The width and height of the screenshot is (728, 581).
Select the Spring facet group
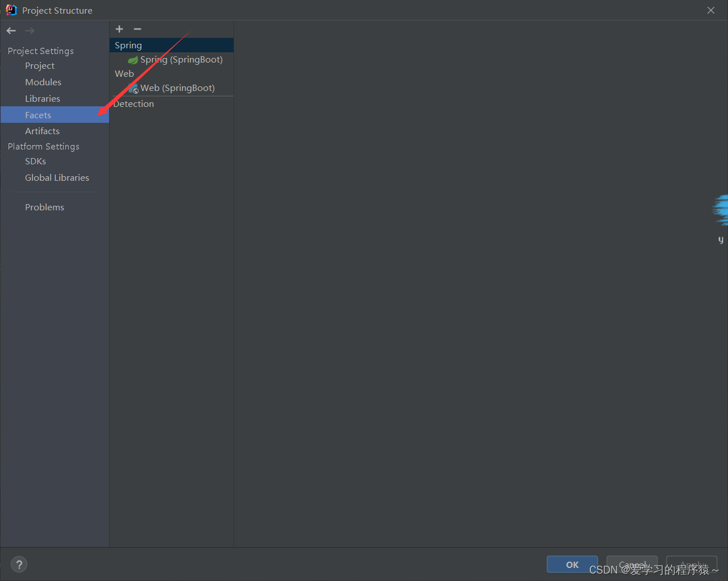[172, 45]
